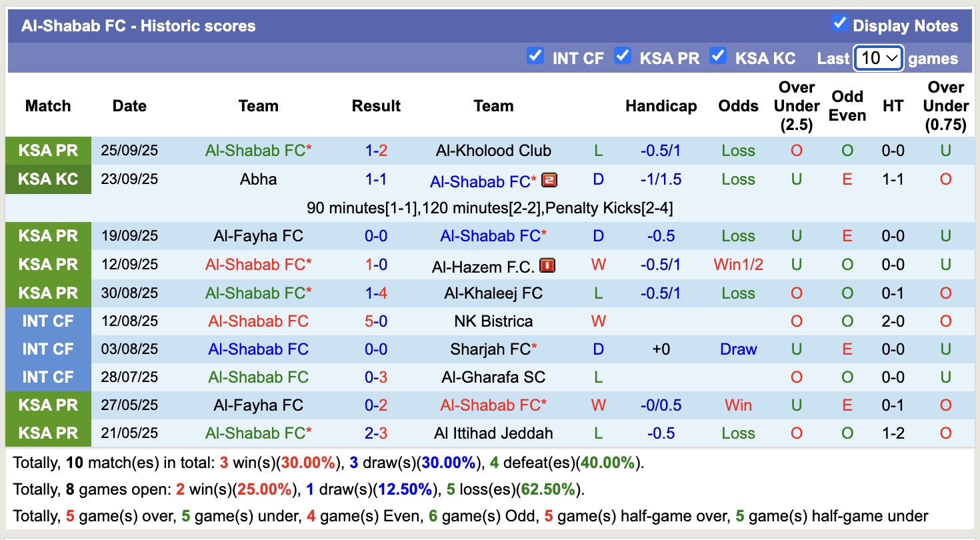This screenshot has width=980, height=540.
Task: Open Al-Gharafa SC team page
Action: coord(493,377)
